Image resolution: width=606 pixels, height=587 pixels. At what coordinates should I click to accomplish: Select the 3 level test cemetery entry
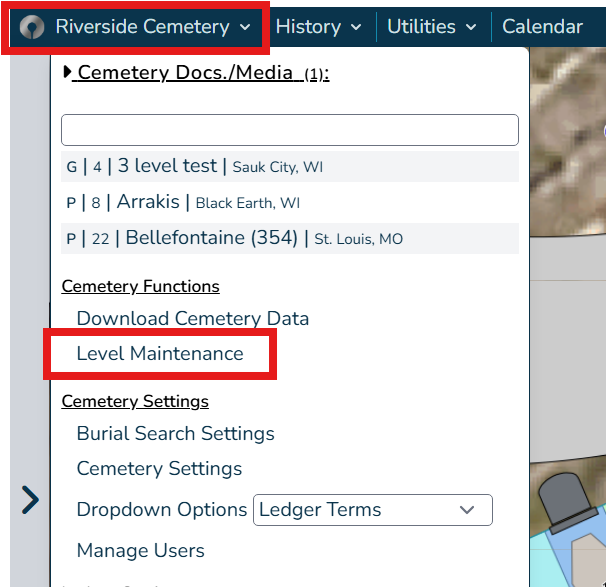click(290, 167)
